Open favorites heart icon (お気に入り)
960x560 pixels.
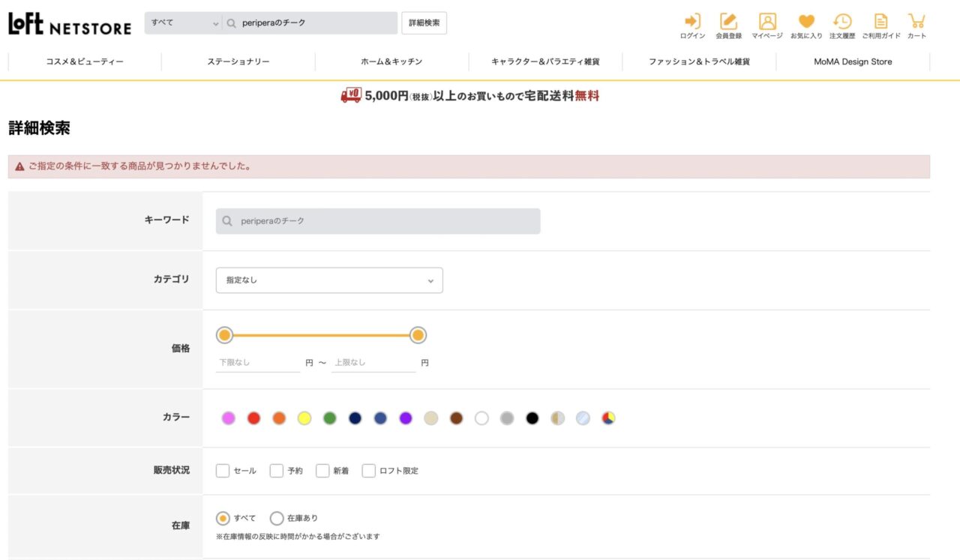pos(806,26)
